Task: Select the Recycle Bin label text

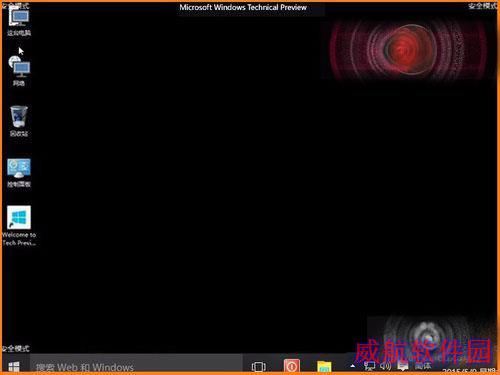Action: pyautogui.click(x=19, y=134)
